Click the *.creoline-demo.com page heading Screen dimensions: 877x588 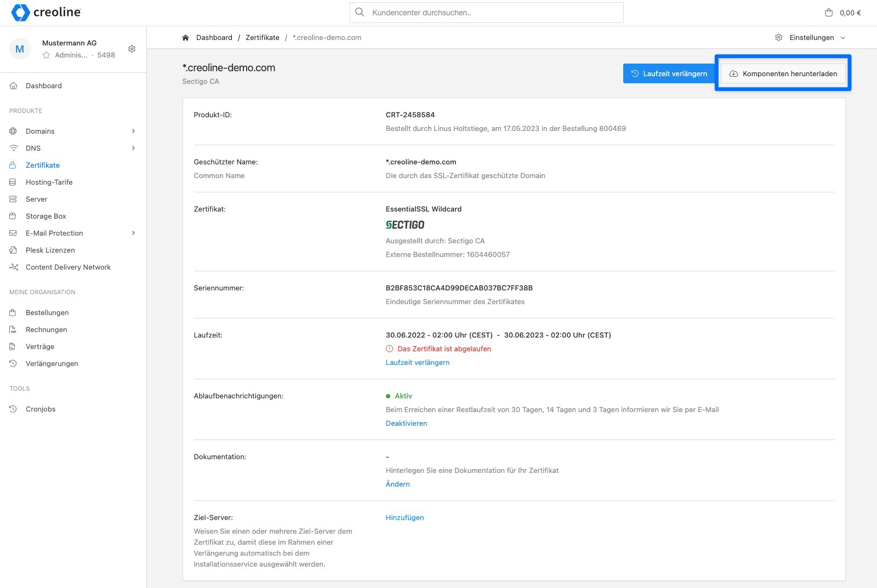tap(229, 67)
